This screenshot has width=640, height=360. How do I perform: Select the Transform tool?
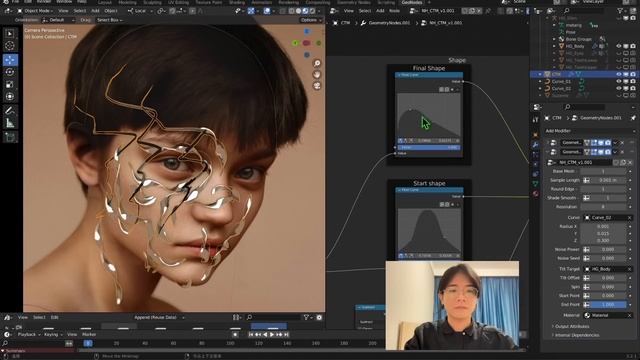10,97
